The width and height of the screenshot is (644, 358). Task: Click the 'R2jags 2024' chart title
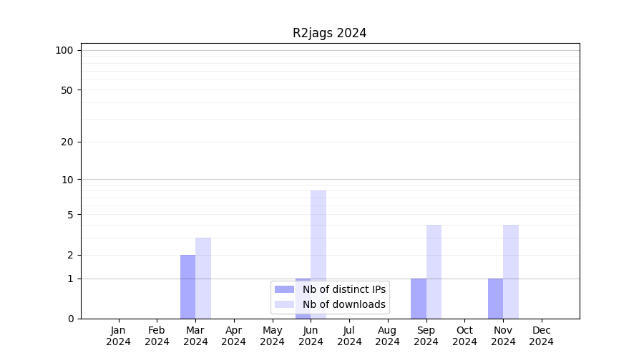tap(329, 33)
